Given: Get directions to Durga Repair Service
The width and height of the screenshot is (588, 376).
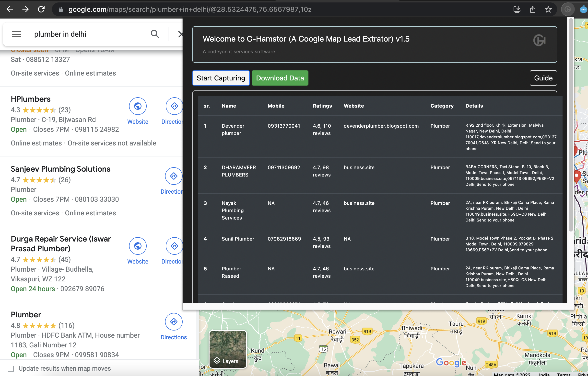Looking at the screenshot, I should (x=174, y=246).
